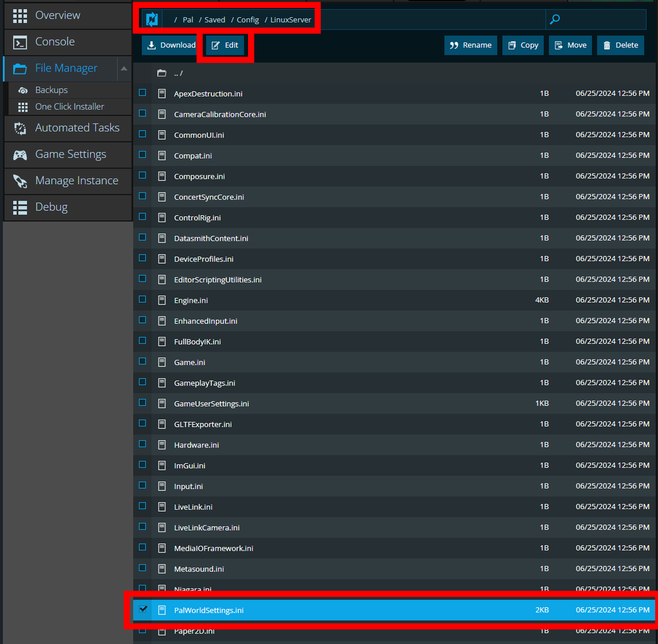658x644 pixels.
Task: Click the Delete button
Action: 620,45
